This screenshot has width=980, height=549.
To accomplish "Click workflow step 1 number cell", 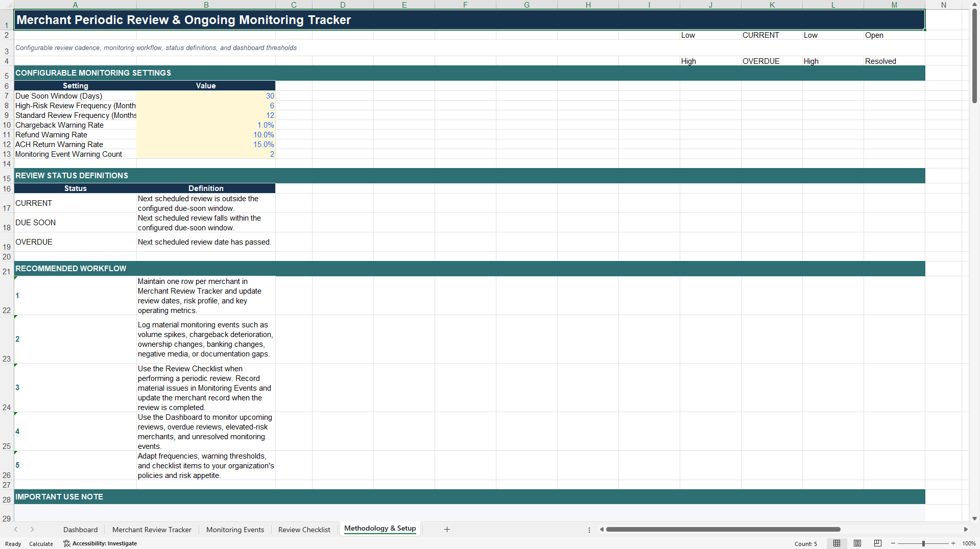I will (x=75, y=296).
